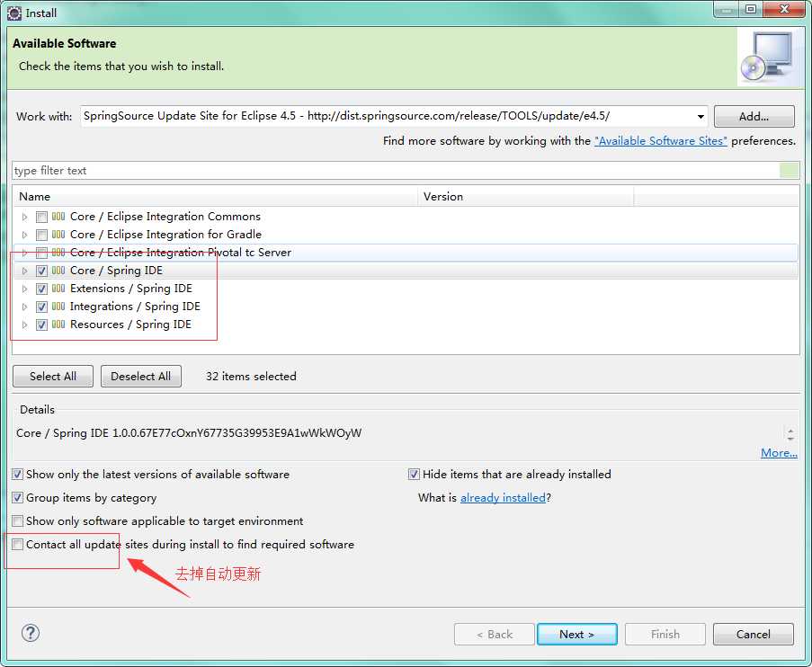
Task: Open help with the question mark icon
Action: pyautogui.click(x=31, y=633)
